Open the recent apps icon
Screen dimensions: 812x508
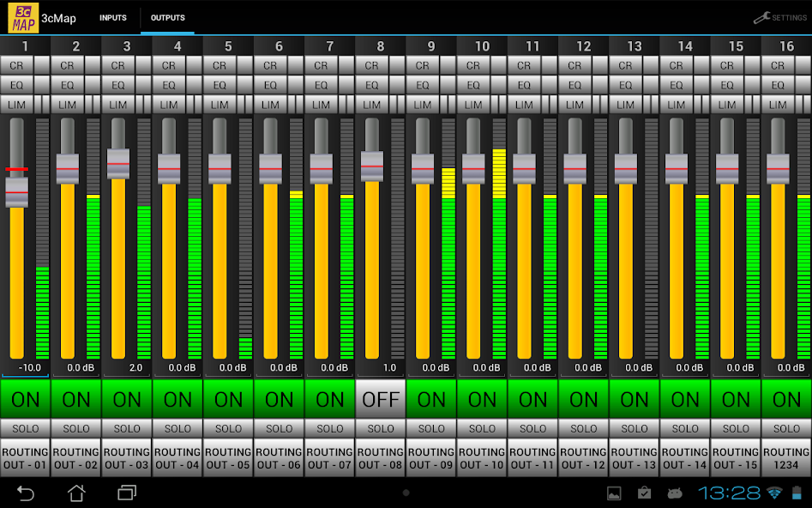point(127,493)
